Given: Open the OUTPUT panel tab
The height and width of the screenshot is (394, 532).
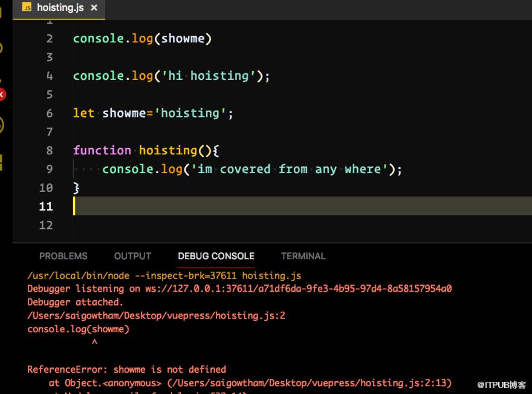Looking at the screenshot, I should click(132, 256).
